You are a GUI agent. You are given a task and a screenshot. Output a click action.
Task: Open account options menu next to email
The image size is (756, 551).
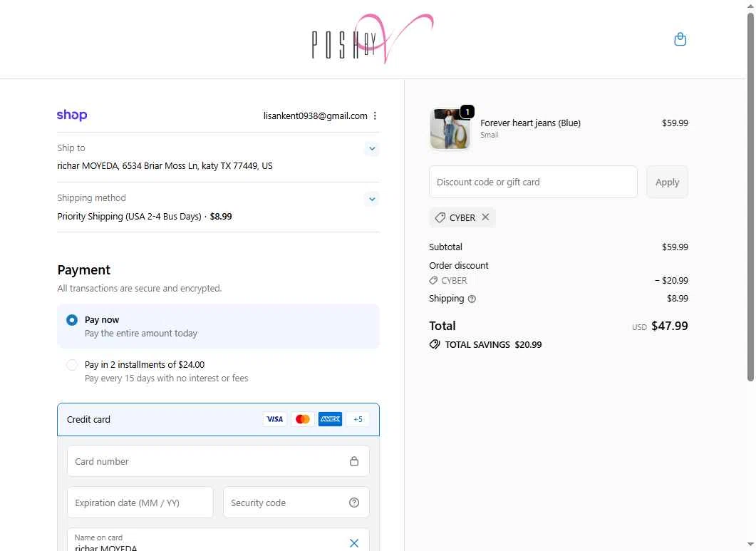coord(375,115)
